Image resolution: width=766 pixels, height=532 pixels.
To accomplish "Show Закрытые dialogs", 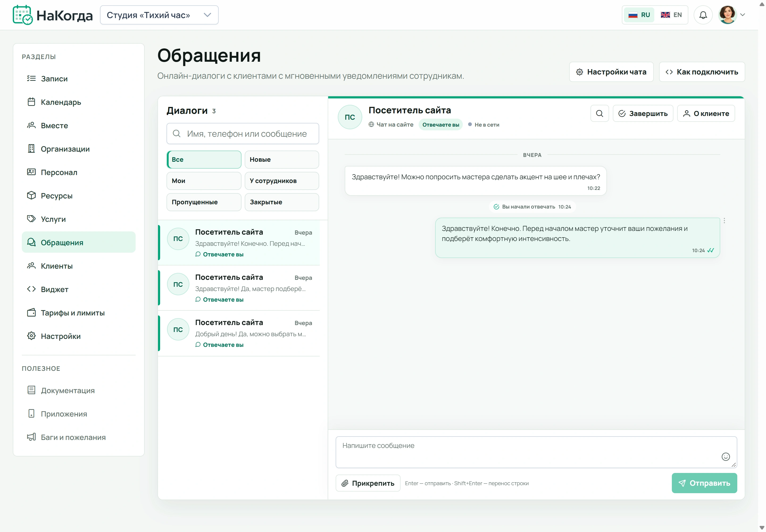I will (x=282, y=202).
